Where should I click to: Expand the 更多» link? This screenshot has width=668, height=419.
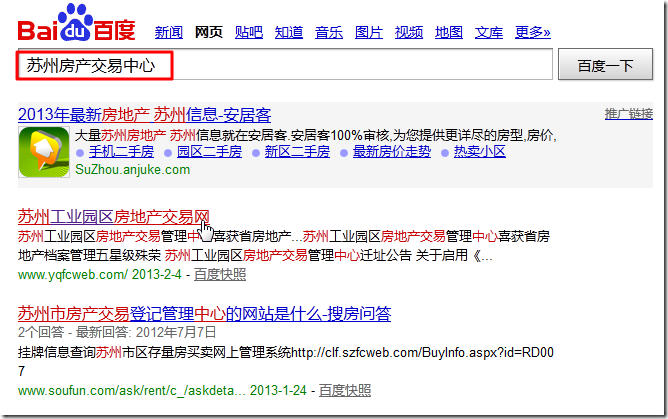pos(533,32)
